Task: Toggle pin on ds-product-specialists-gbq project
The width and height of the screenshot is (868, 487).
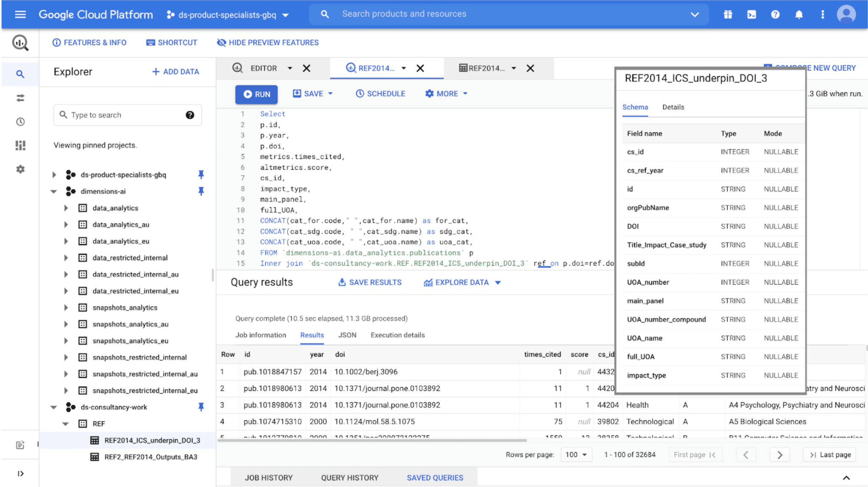Action: 201,175
